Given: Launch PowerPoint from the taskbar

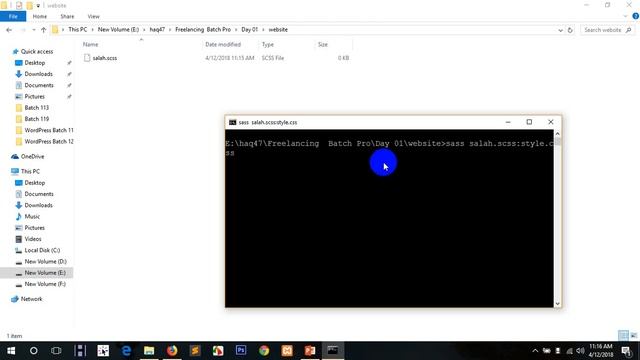Looking at the screenshot, I should tap(310, 351).
